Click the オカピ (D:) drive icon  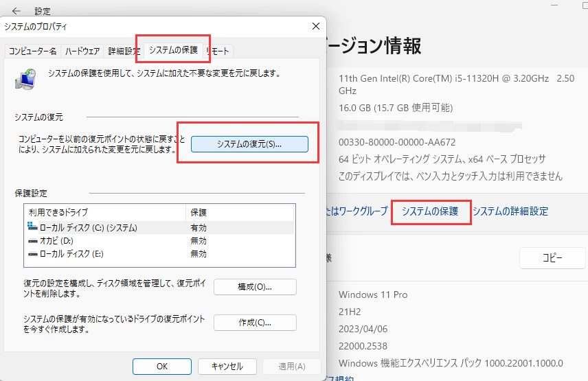[x=33, y=241]
